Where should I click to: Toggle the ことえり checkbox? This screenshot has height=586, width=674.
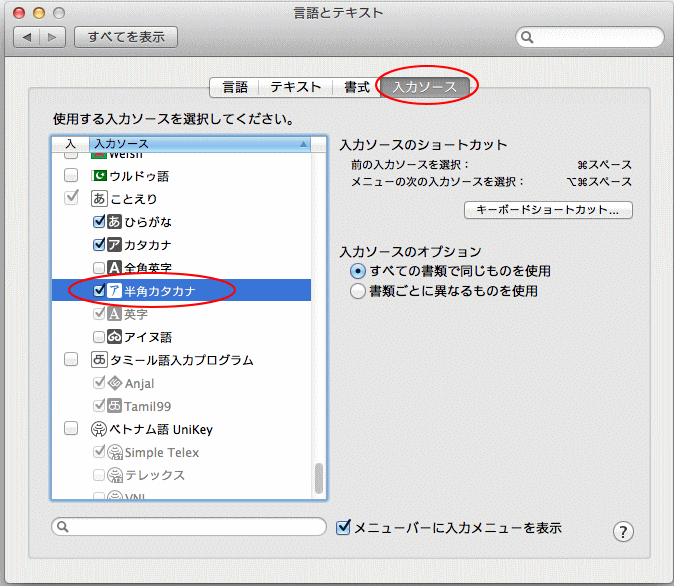click(x=71, y=198)
